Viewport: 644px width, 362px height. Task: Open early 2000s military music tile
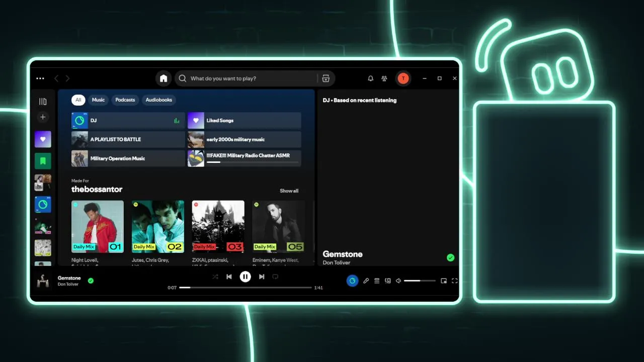(x=245, y=139)
